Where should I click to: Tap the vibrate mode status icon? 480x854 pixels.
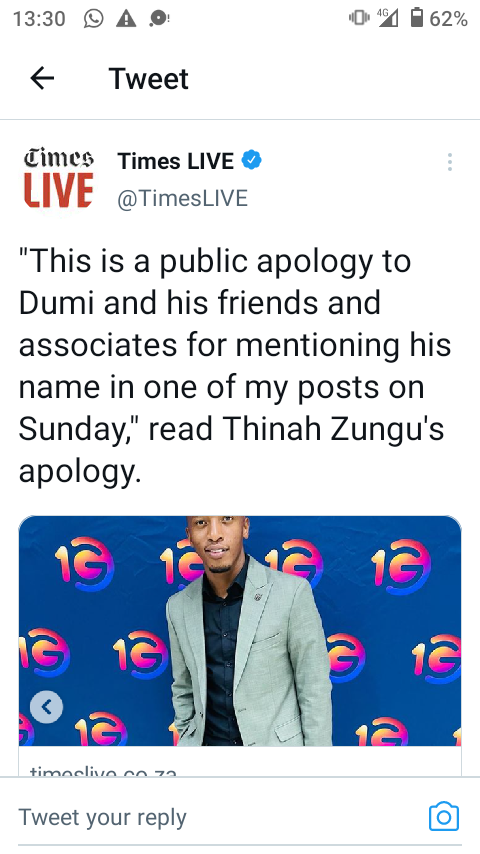click(359, 19)
